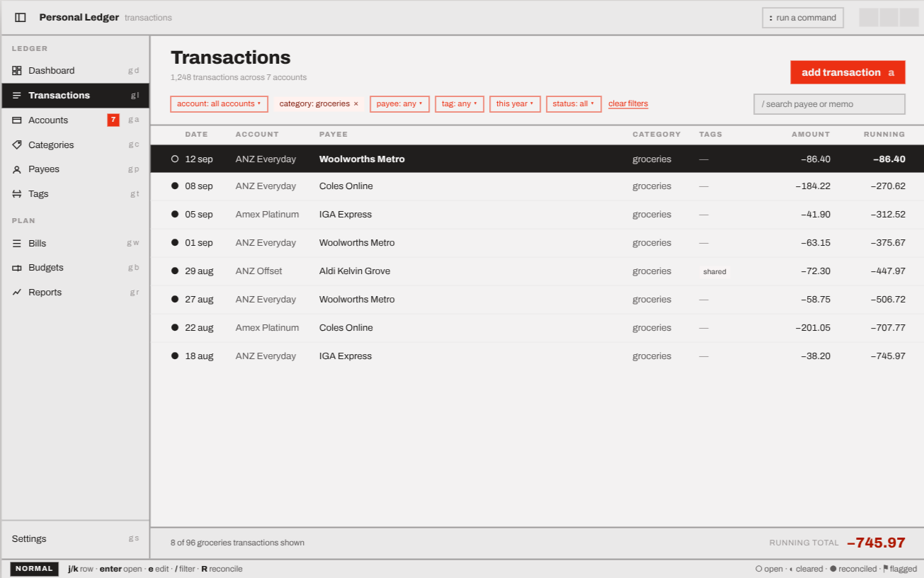This screenshot has width=924, height=578.
Task: Click ANZ Offset account cell
Action: pyautogui.click(x=258, y=271)
